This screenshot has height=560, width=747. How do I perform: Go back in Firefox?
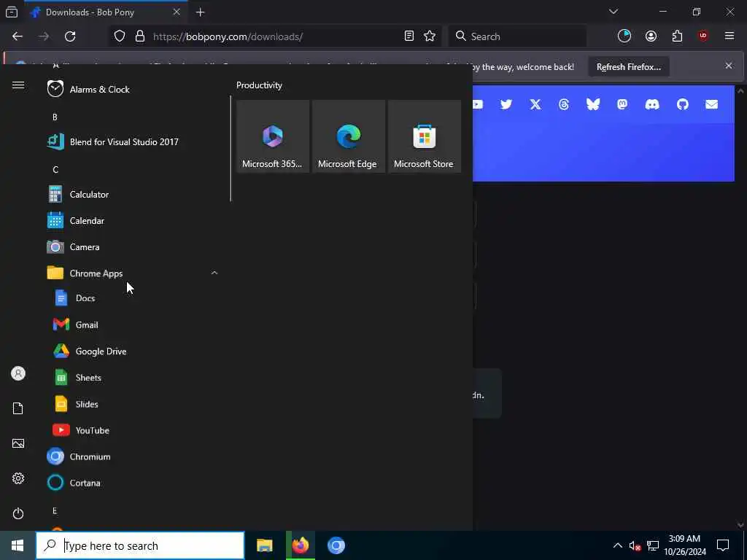pyautogui.click(x=18, y=36)
